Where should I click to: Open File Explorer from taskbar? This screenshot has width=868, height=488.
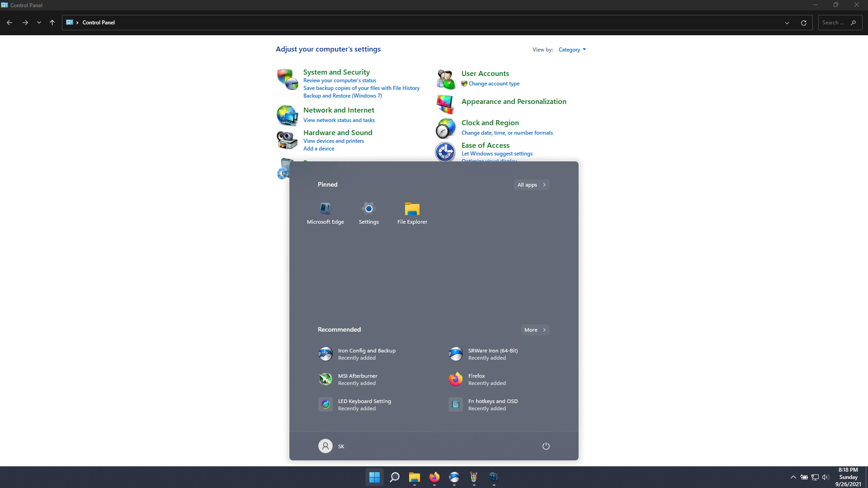[x=415, y=477]
